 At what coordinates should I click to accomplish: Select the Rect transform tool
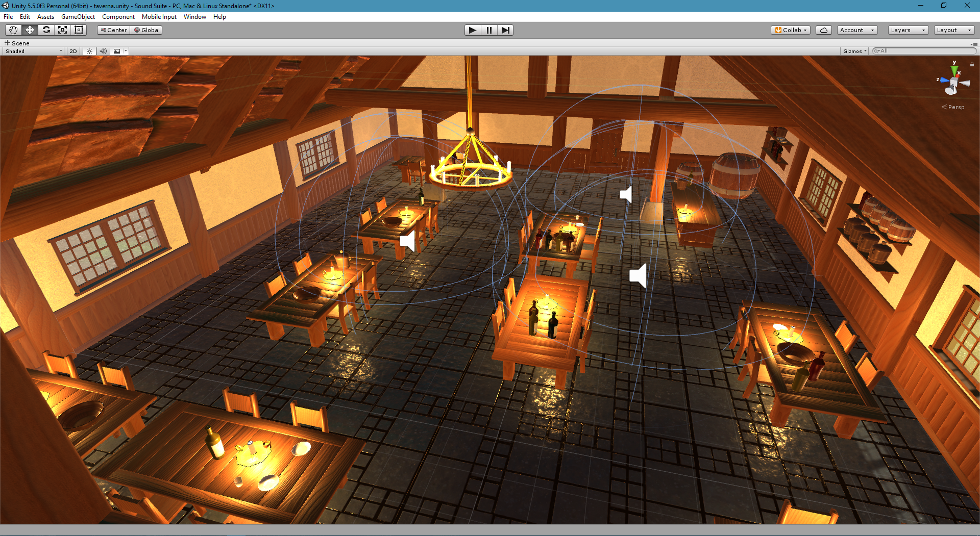point(79,30)
